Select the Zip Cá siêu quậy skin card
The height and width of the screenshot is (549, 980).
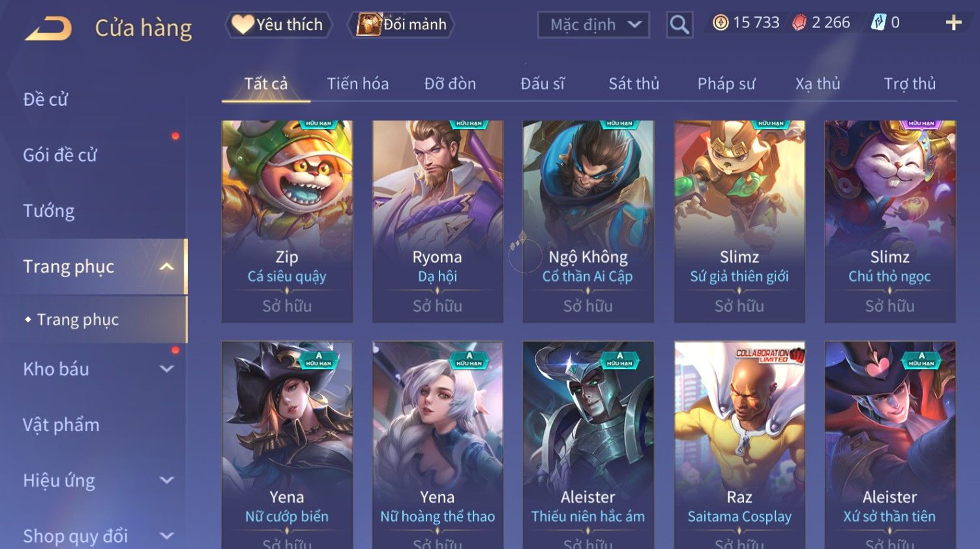point(287,221)
